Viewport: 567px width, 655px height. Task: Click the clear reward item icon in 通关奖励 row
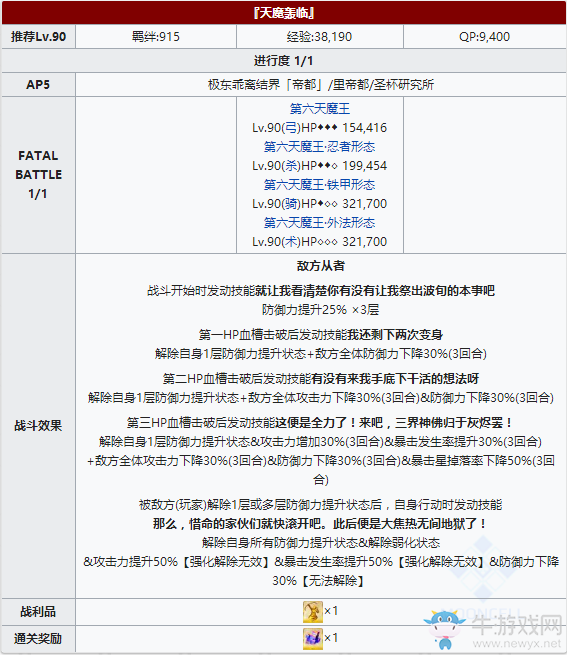[x=313, y=639]
